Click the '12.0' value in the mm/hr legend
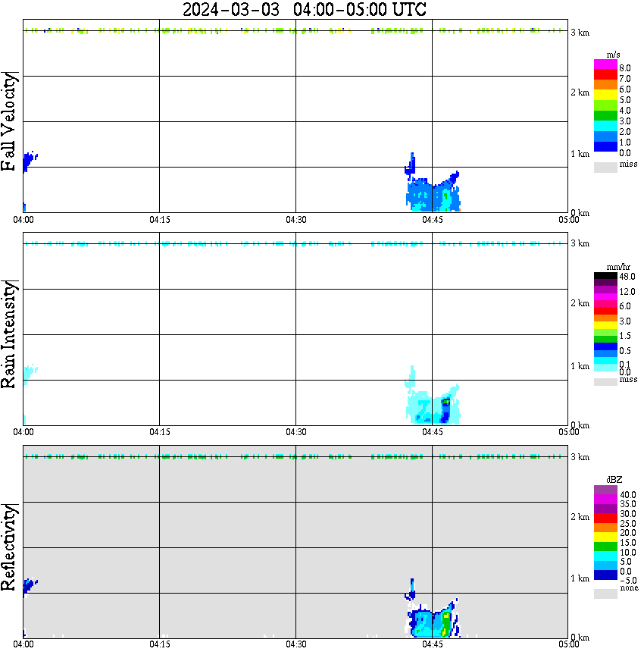 [627, 292]
